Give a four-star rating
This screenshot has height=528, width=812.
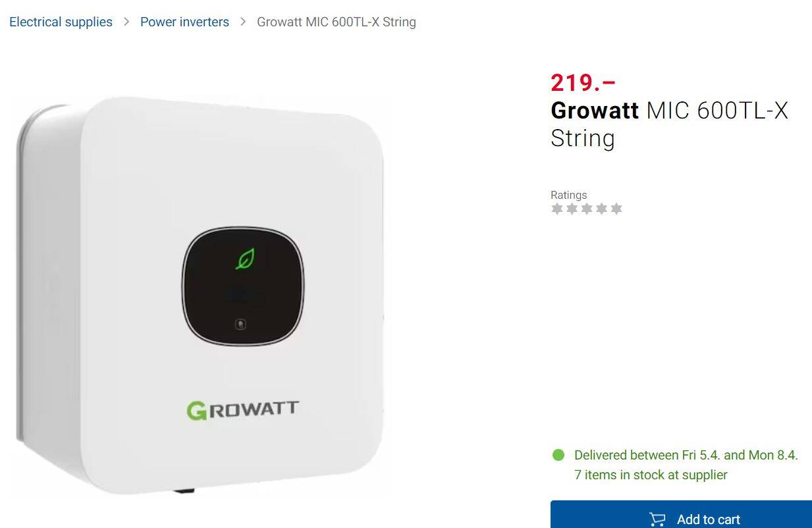tap(601, 209)
